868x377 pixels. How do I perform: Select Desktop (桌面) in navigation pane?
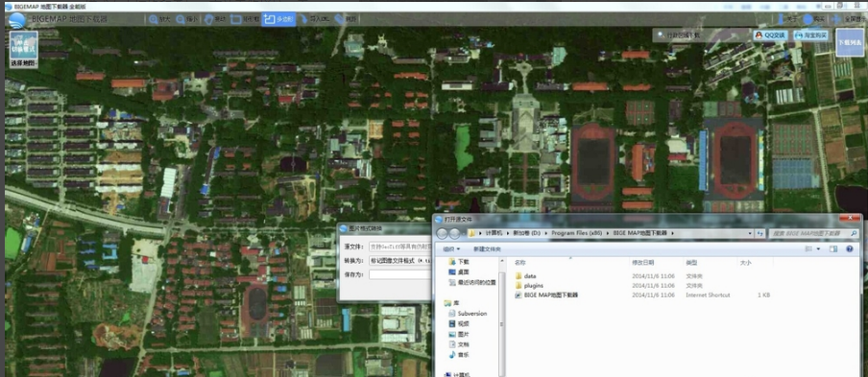pyautogui.click(x=459, y=272)
